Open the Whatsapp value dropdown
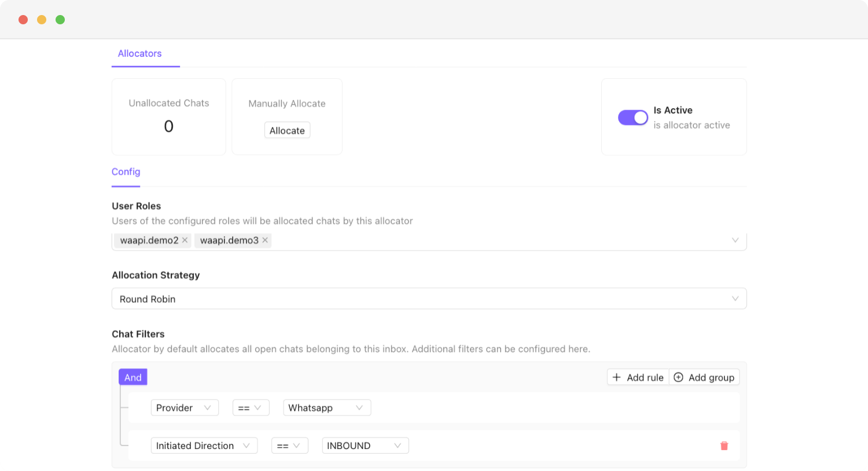The height and width of the screenshot is (471, 868). (x=327, y=408)
